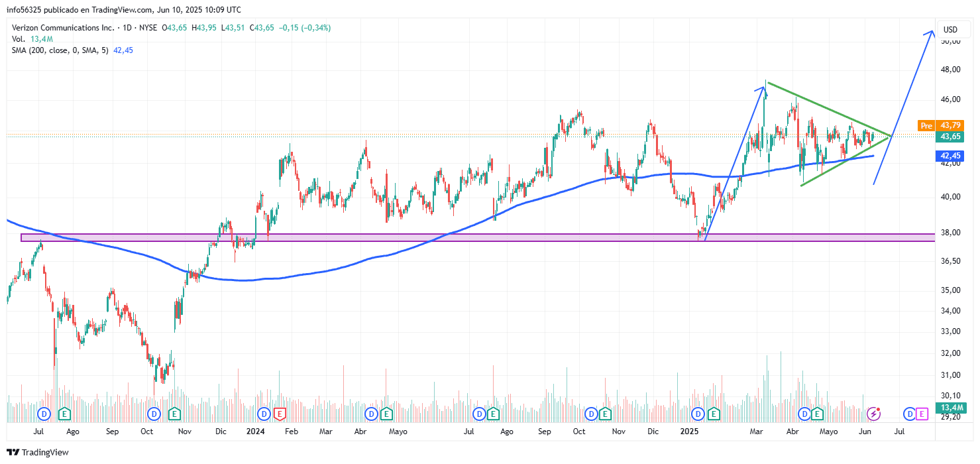Click the Jun month label on time axis
980x464 pixels.
[865, 432]
